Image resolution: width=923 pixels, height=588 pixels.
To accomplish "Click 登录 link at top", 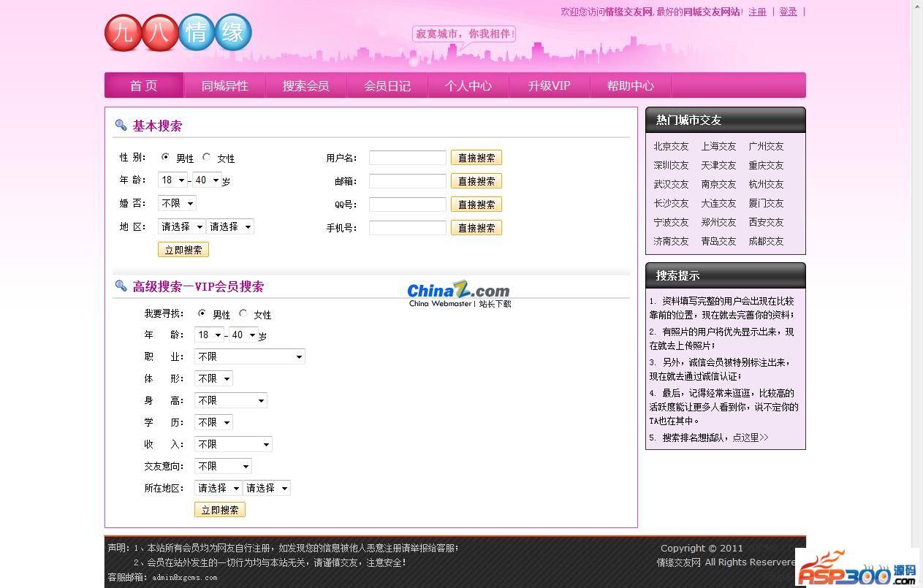I will (789, 12).
